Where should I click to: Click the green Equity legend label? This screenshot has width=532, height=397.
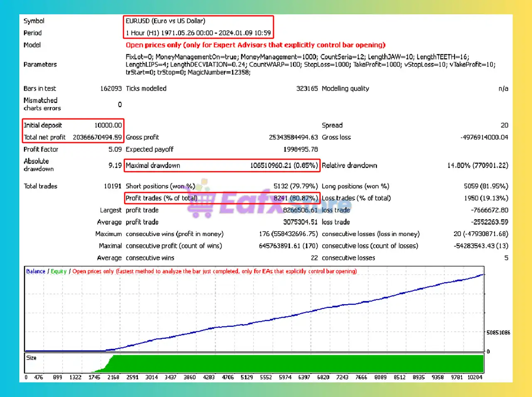coord(59,271)
